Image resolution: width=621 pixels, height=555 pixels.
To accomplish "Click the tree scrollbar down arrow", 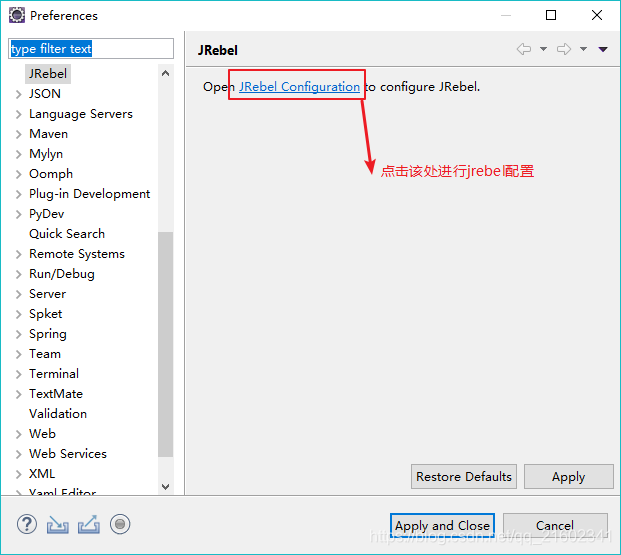I will coord(166,486).
